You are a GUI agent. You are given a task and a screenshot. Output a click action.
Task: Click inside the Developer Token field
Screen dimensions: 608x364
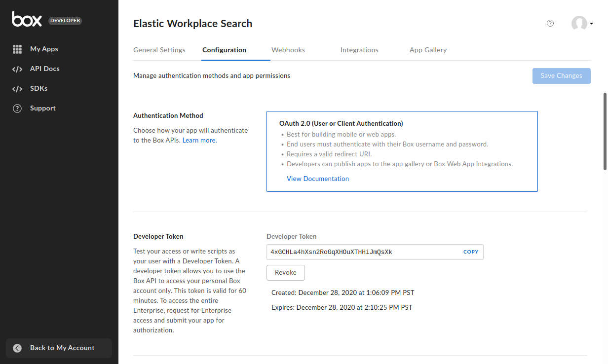click(363, 252)
